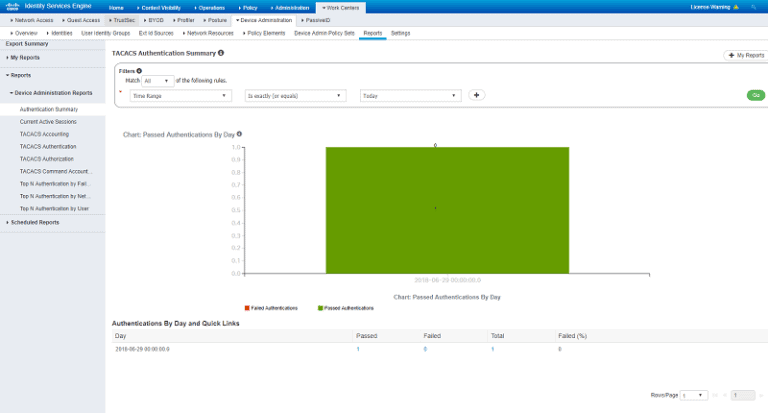Image resolution: width=768 pixels, height=413 pixels.
Task: Select TACACS Accounting report
Action: point(44,134)
